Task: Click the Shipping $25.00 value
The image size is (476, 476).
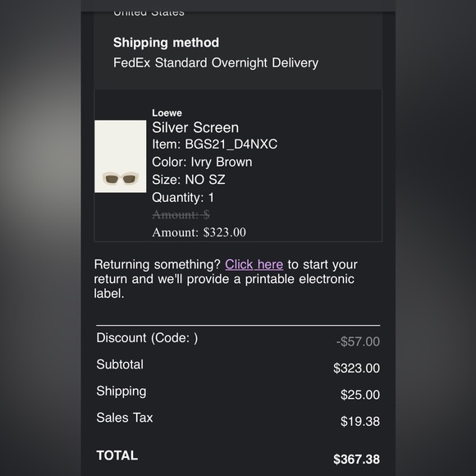Action: pyautogui.click(x=360, y=395)
